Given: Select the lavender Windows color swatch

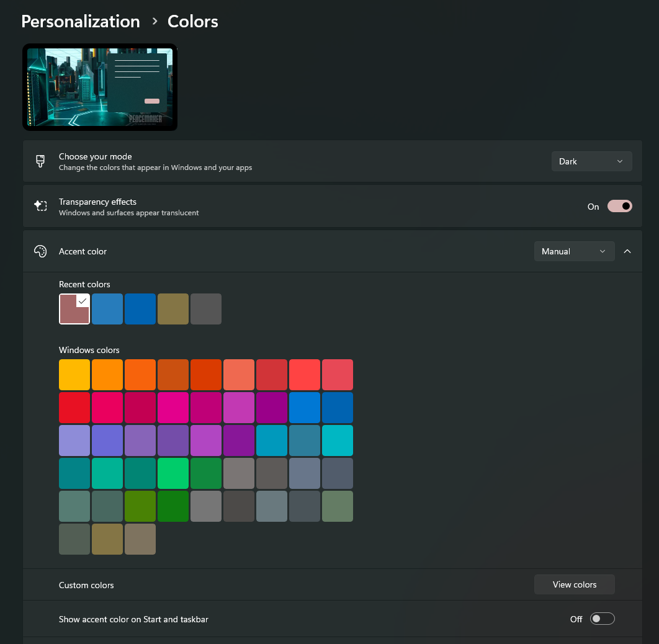Looking at the screenshot, I should (x=74, y=441).
